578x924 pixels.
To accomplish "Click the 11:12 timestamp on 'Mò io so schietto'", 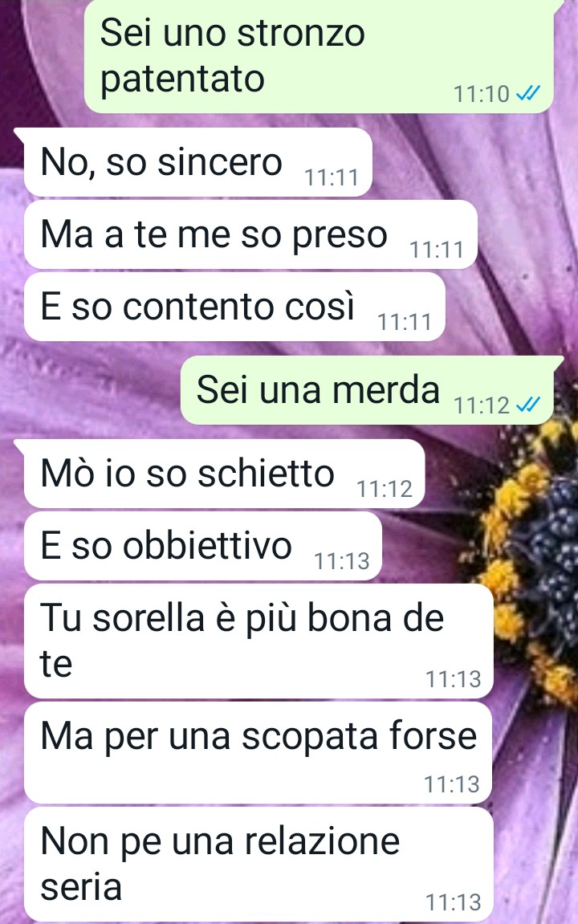I will point(385,489).
